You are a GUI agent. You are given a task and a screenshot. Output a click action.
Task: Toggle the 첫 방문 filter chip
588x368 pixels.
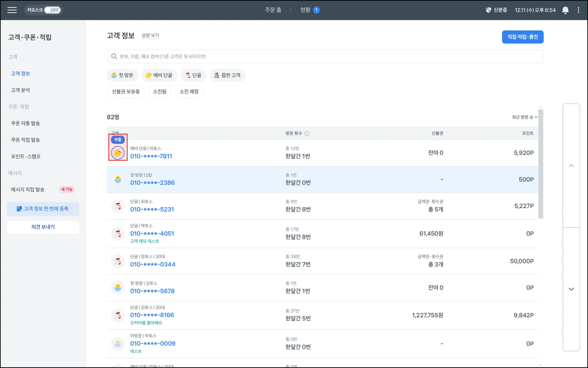pos(123,75)
